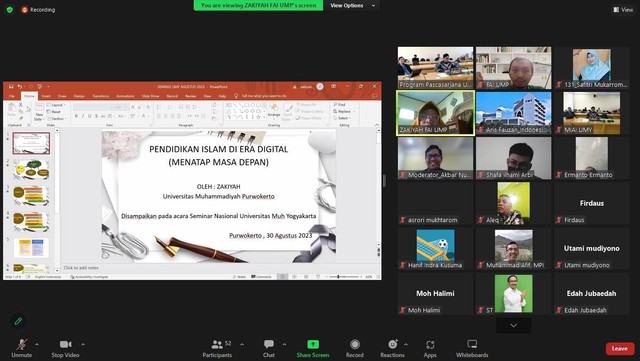Click the green Share Screen icon
This screenshot has width=640, height=361.
click(x=313, y=344)
